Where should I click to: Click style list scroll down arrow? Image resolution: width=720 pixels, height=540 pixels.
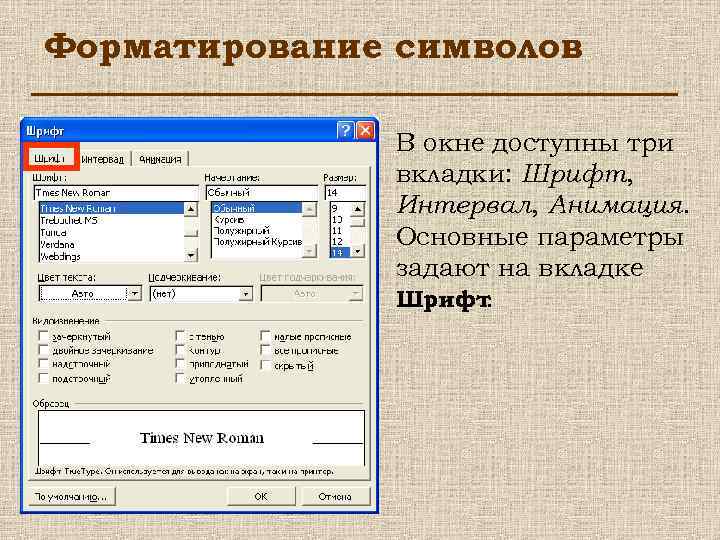(x=310, y=251)
